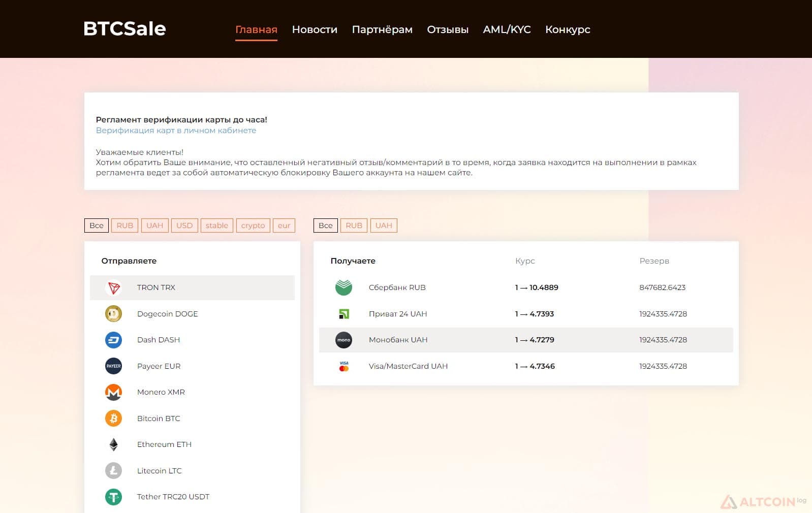Click the TRON TRX logo icon
The height and width of the screenshot is (513, 812).
(114, 288)
